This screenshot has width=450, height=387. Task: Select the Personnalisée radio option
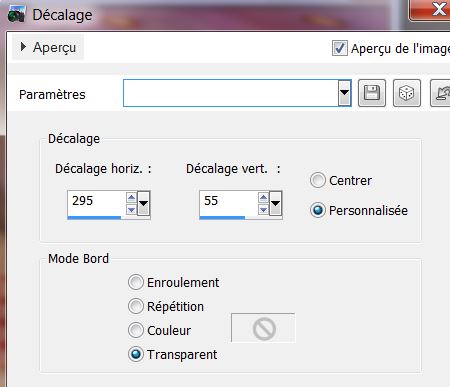(x=318, y=210)
